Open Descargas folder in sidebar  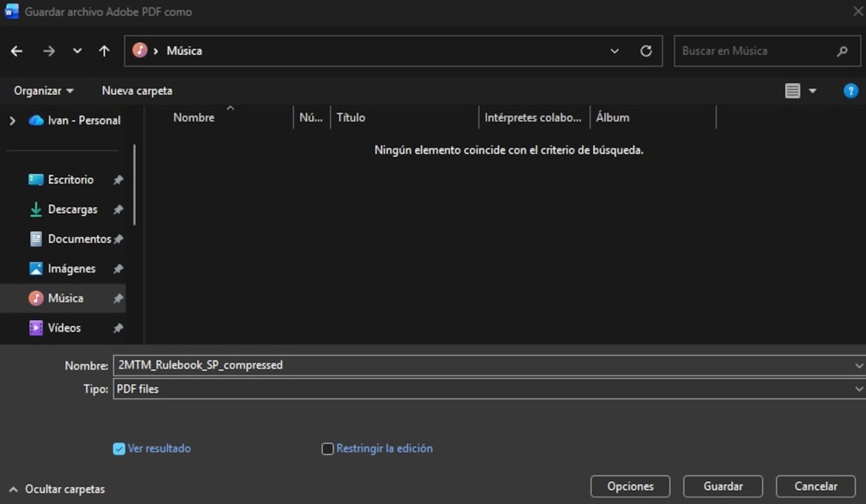click(72, 209)
